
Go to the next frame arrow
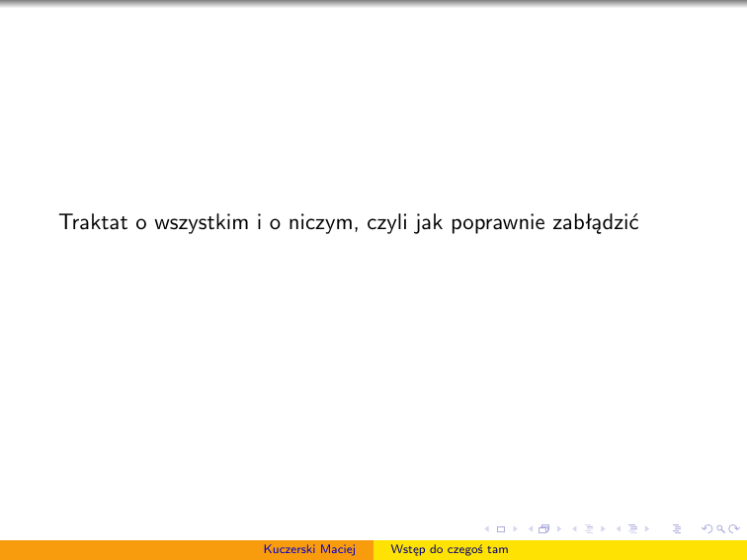click(x=556, y=530)
